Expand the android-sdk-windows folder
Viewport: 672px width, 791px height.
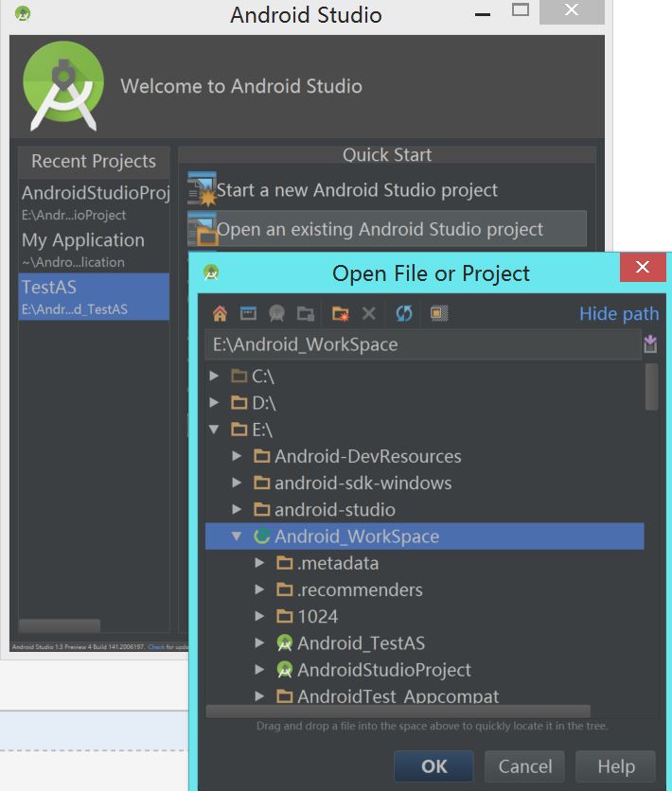pos(238,483)
